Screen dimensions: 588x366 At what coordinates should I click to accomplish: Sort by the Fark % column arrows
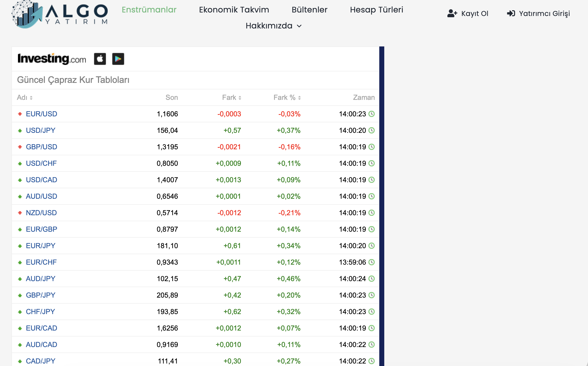coord(299,98)
